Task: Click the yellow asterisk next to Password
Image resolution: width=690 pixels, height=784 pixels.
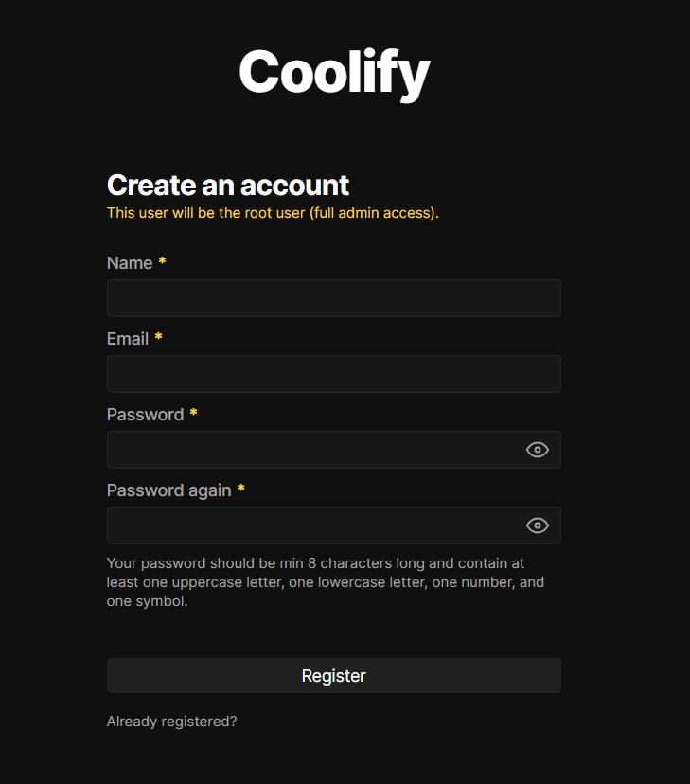Action: click(193, 413)
